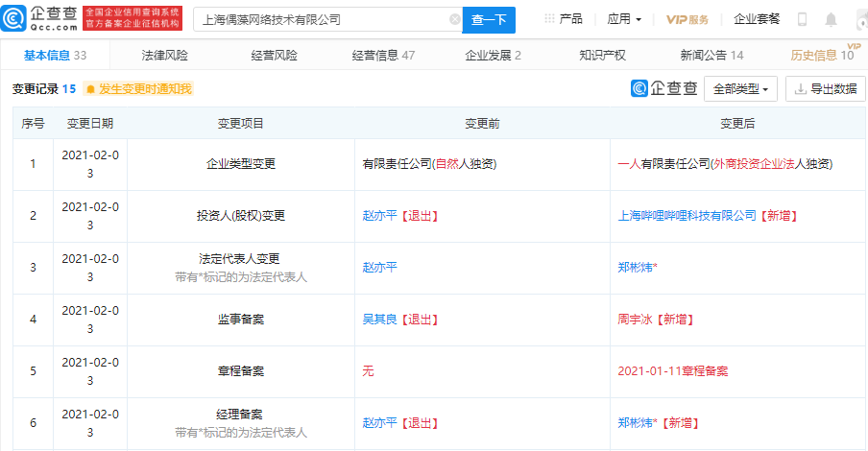
Task: Click the 变更项目 column header
Action: (x=241, y=124)
